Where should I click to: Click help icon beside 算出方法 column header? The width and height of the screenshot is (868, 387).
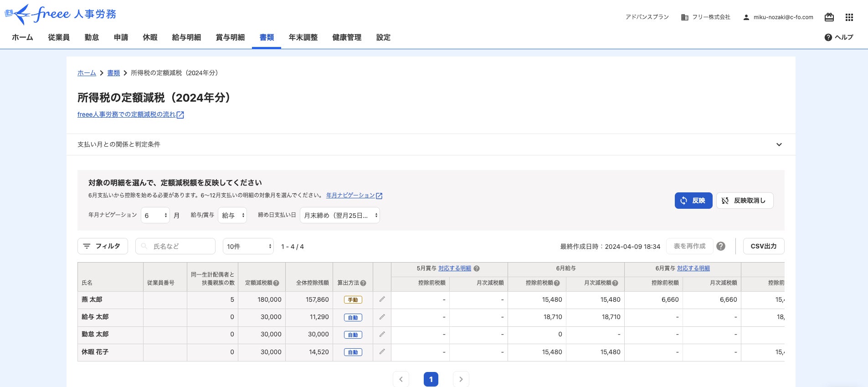[363, 283]
